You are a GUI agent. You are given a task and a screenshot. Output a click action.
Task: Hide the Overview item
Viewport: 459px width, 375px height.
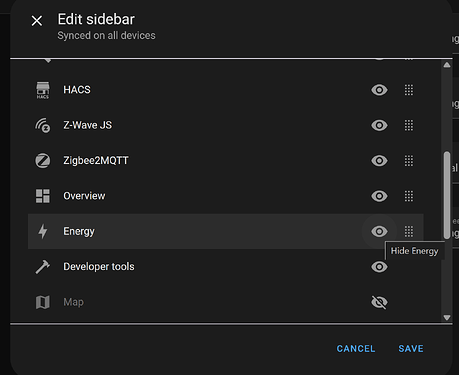coord(379,196)
